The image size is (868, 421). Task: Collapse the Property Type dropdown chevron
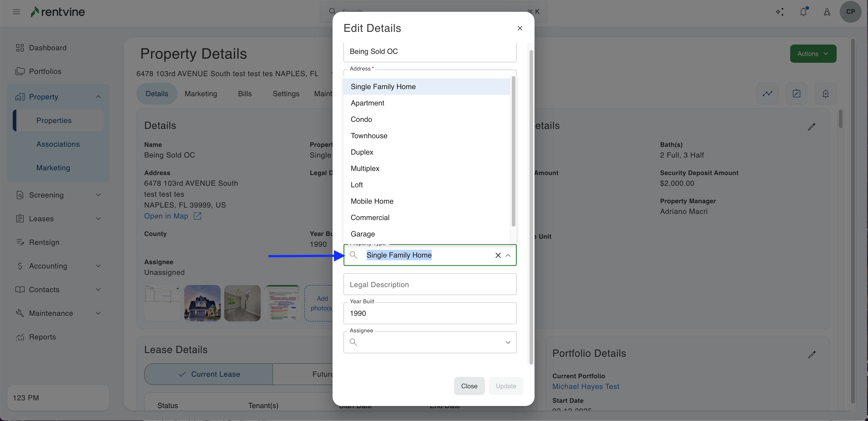(508, 255)
